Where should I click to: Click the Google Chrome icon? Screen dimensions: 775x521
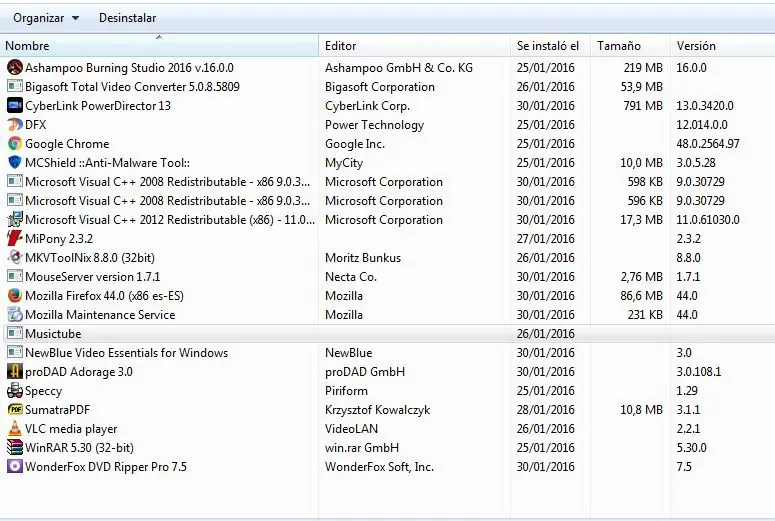click(x=15, y=143)
